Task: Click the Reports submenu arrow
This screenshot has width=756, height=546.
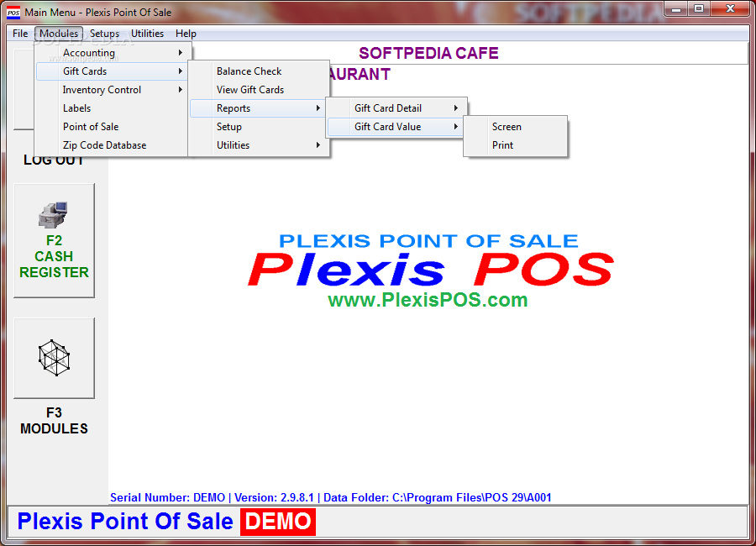Action: pos(318,108)
